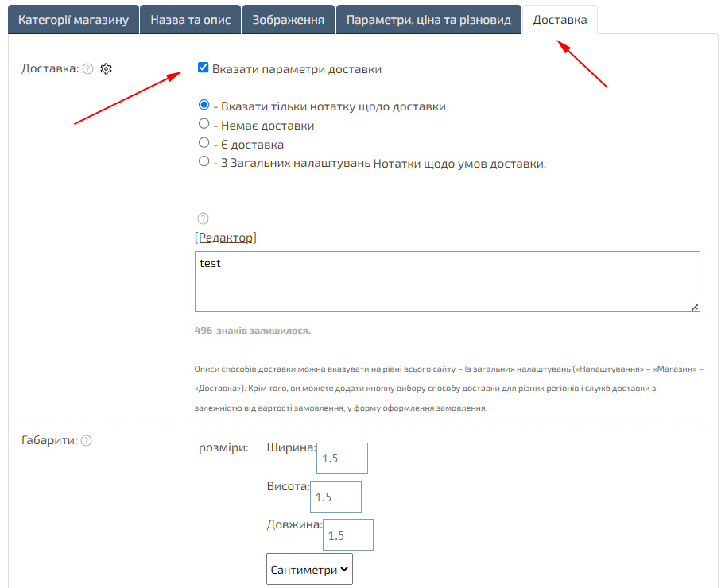Click the Висота input field

(336, 497)
